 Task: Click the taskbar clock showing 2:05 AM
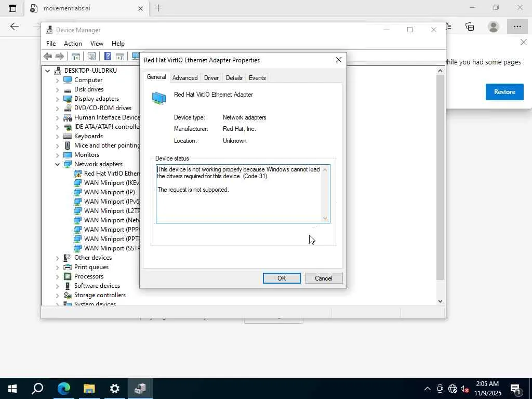pyautogui.click(x=487, y=389)
